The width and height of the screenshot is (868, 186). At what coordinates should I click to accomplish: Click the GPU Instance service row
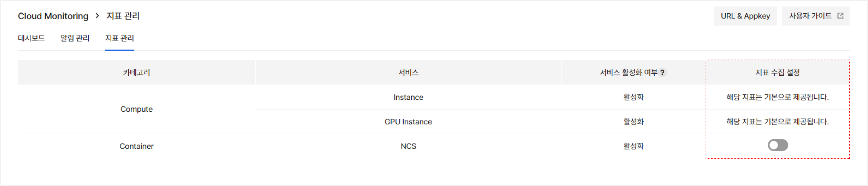408,122
